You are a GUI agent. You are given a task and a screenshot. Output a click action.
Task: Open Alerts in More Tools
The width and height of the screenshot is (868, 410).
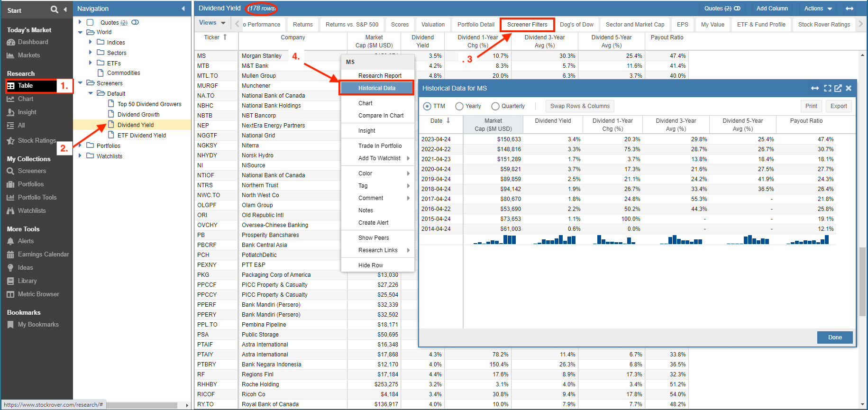coord(20,241)
